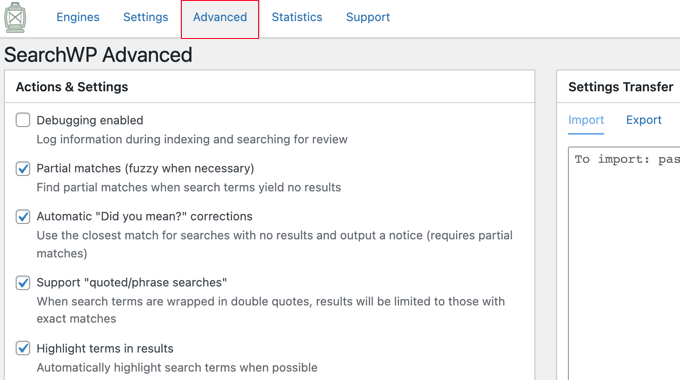Open the Engines tab

[78, 17]
